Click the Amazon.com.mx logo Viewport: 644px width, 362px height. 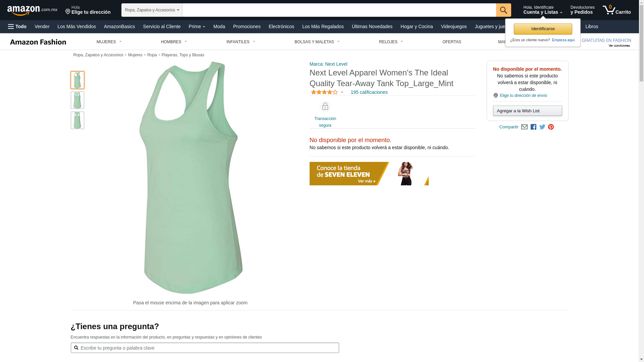32,10
